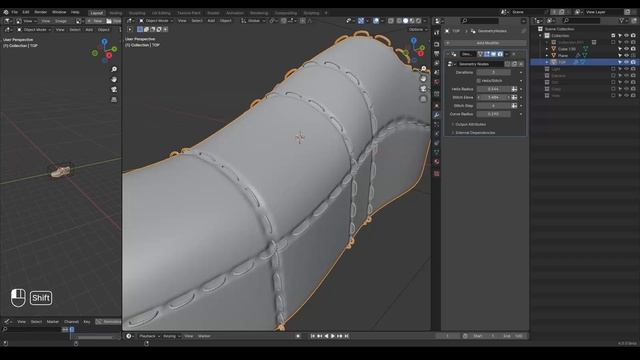
Task: Open Global transform orientation dropdown
Action: click(x=252, y=21)
